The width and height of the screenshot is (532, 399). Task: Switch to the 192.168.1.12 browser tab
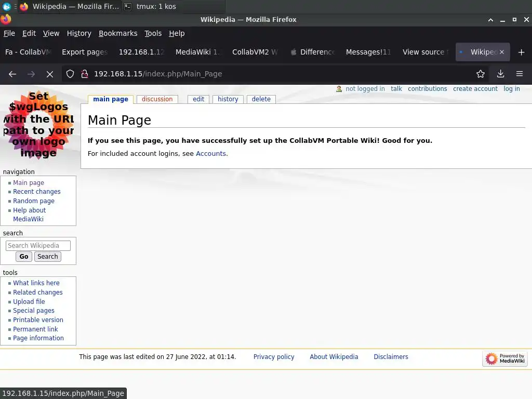[141, 52]
